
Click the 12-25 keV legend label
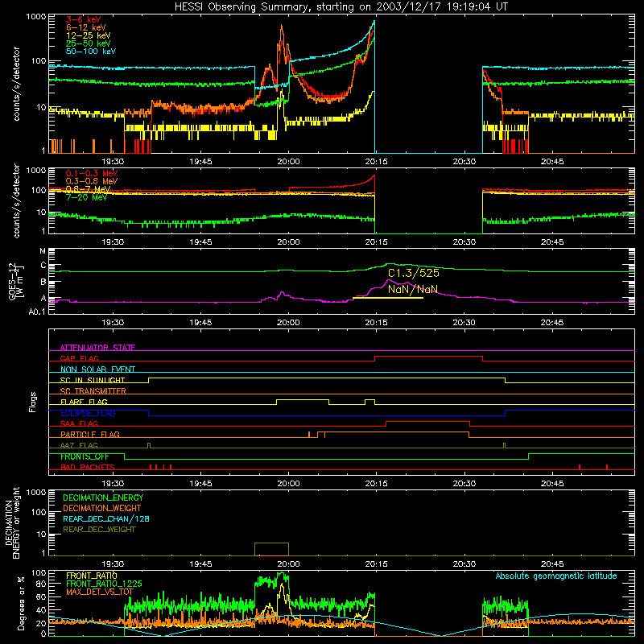89,35
